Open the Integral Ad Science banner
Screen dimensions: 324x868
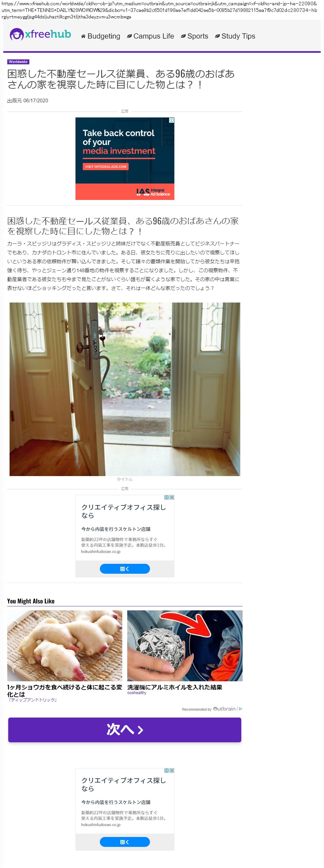[125, 158]
